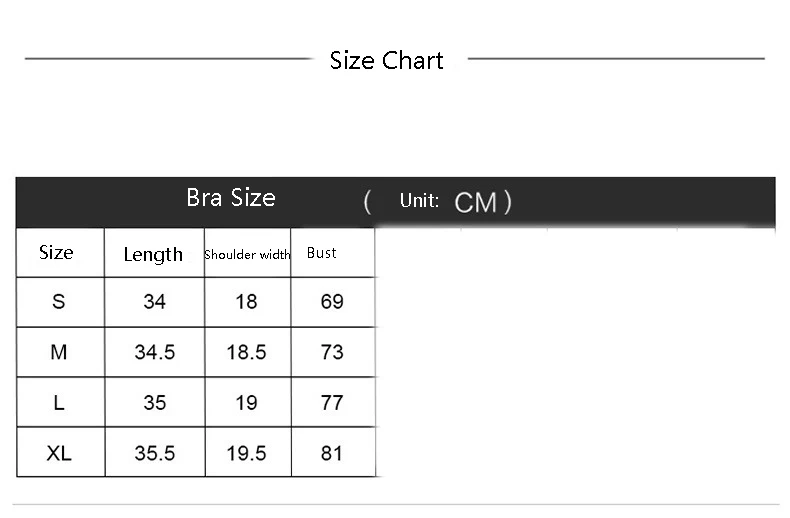
Task: Click the shoulder width 19 cell
Action: coord(247,402)
